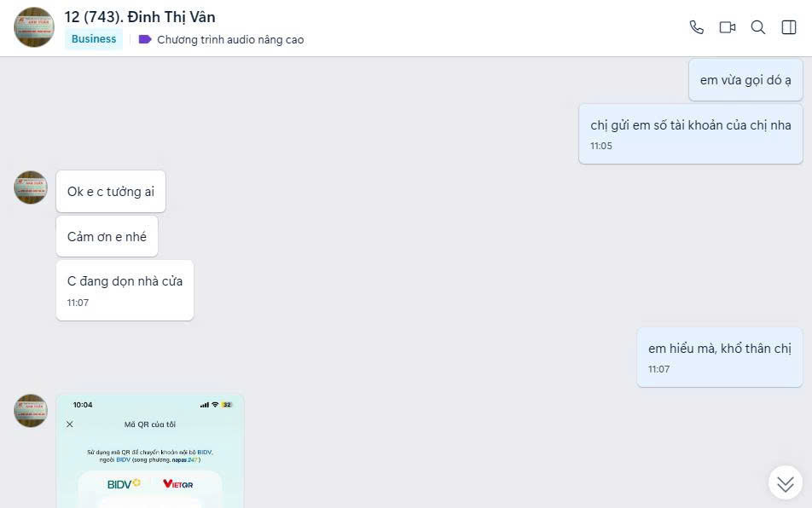Open the search in conversation icon

(x=757, y=27)
